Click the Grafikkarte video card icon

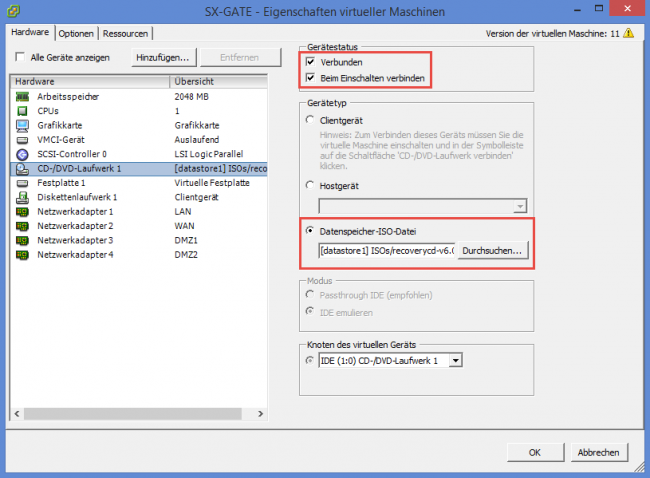pyautogui.click(x=23, y=125)
